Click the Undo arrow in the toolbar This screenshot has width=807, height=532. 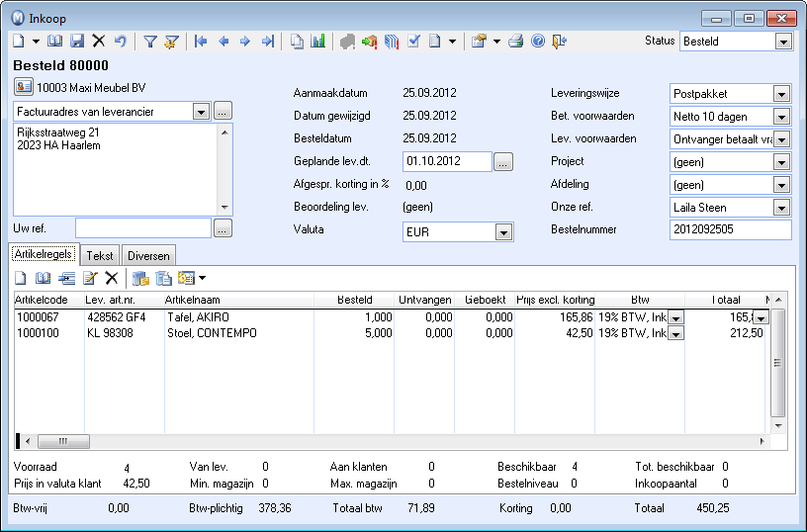120,42
